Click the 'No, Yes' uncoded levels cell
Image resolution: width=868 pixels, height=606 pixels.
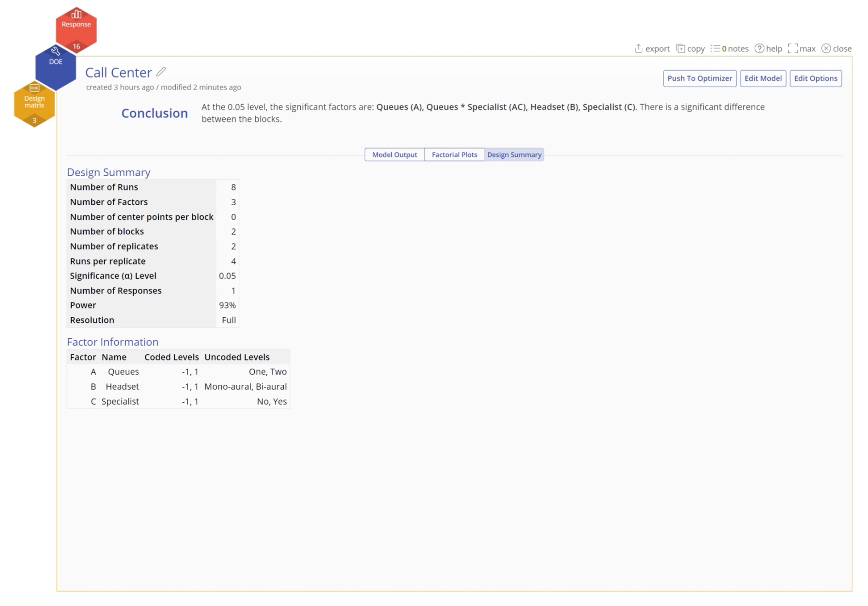click(272, 402)
